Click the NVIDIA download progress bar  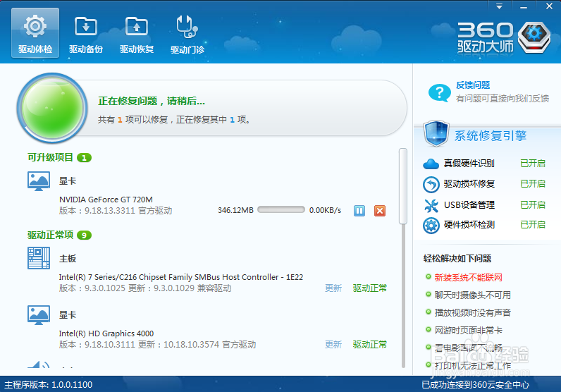click(x=281, y=210)
